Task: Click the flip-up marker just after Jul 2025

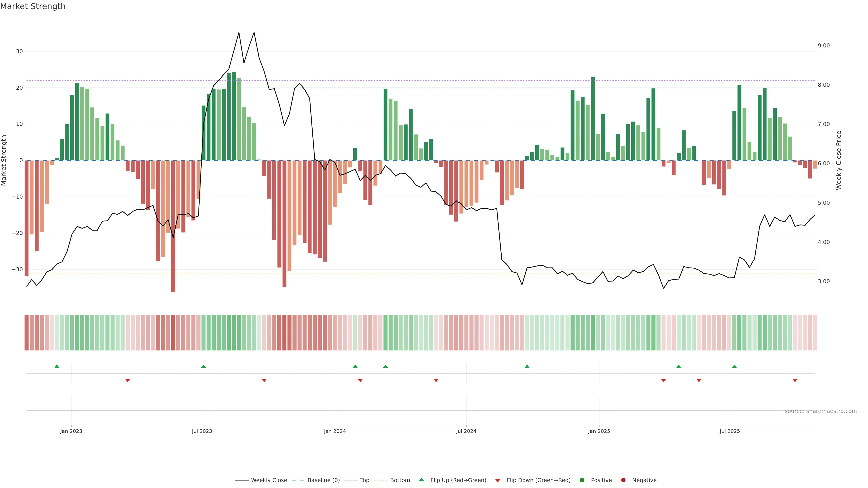Action: [x=734, y=366]
